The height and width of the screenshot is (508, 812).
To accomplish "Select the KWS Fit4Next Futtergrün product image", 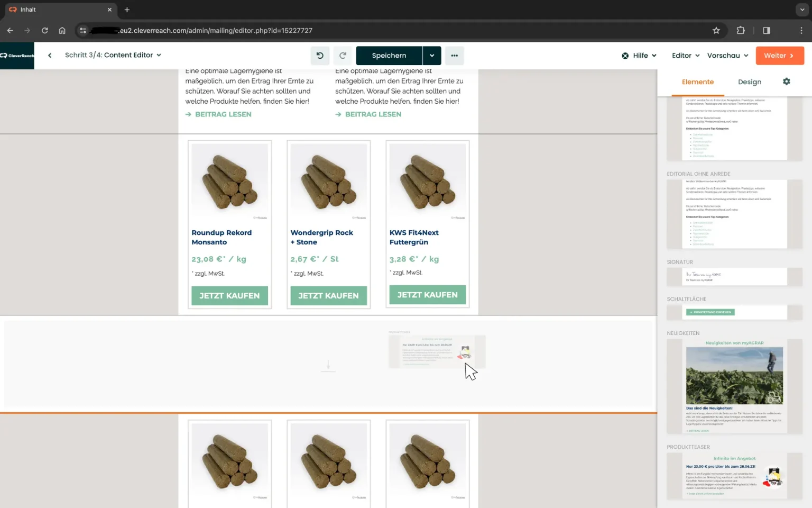I will [428, 182].
